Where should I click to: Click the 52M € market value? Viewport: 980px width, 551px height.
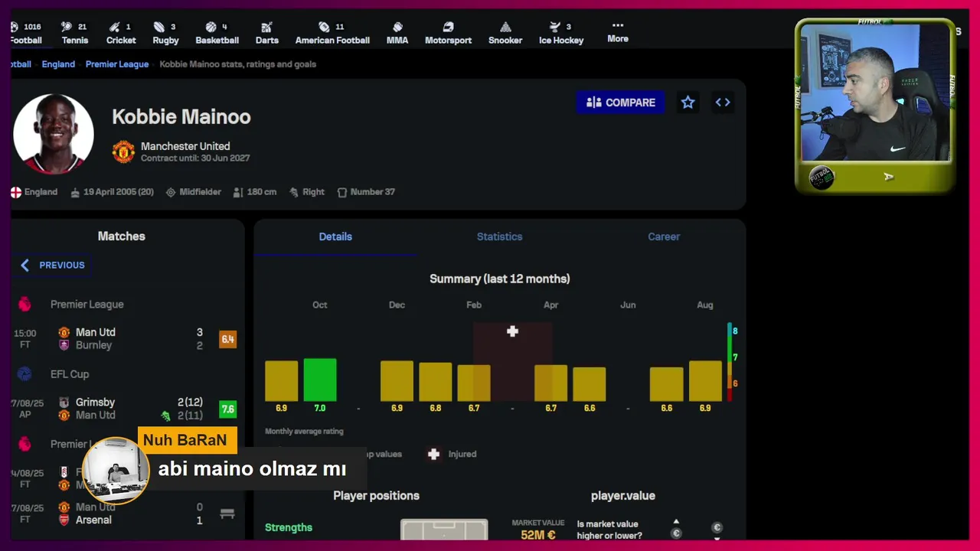point(538,535)
